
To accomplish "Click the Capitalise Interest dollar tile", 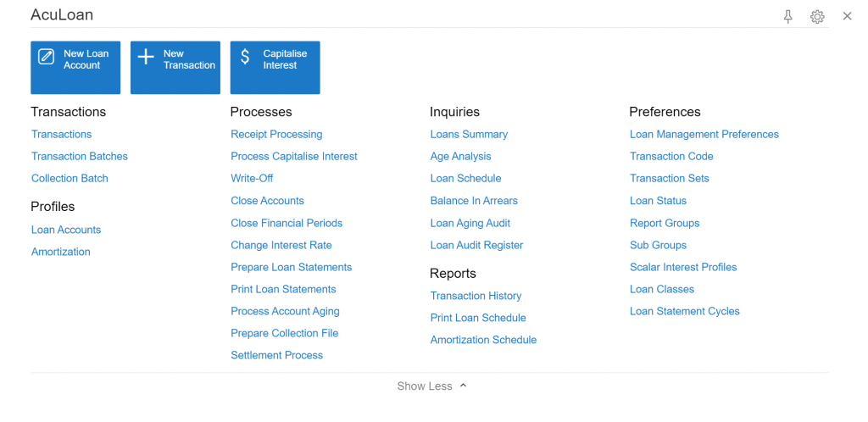I will pos(275,68).
